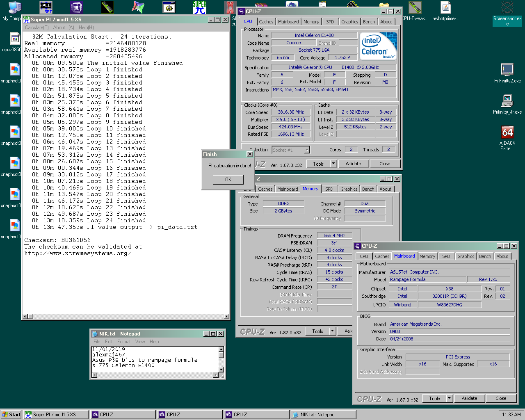Open the SPD tab in the CPU-Z CPU window
Image resolution: width=525 pixels, height=420 pixels.
[330, 22]
